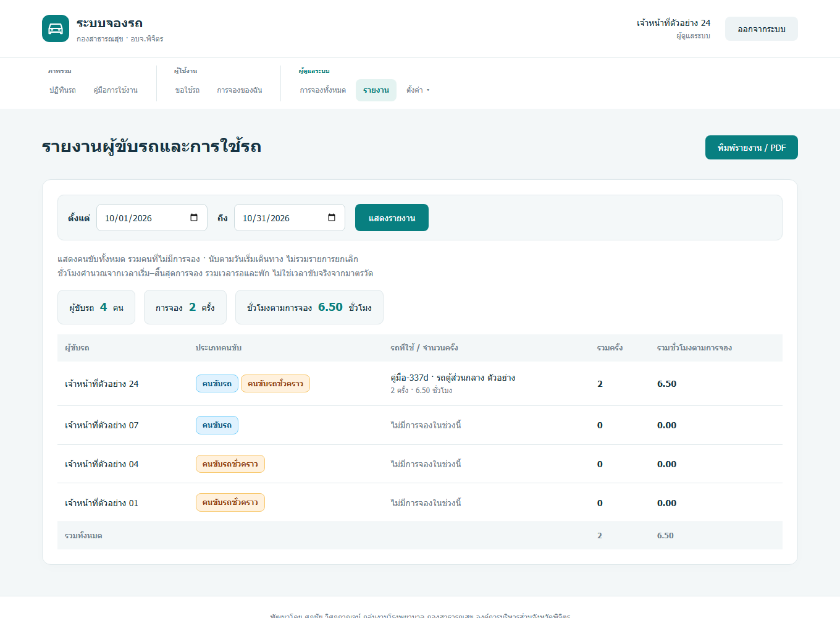Click ไม่มีการจองในช่วงนี้ in staff 07 row
The image size is (840, 618).
(426, 425)
